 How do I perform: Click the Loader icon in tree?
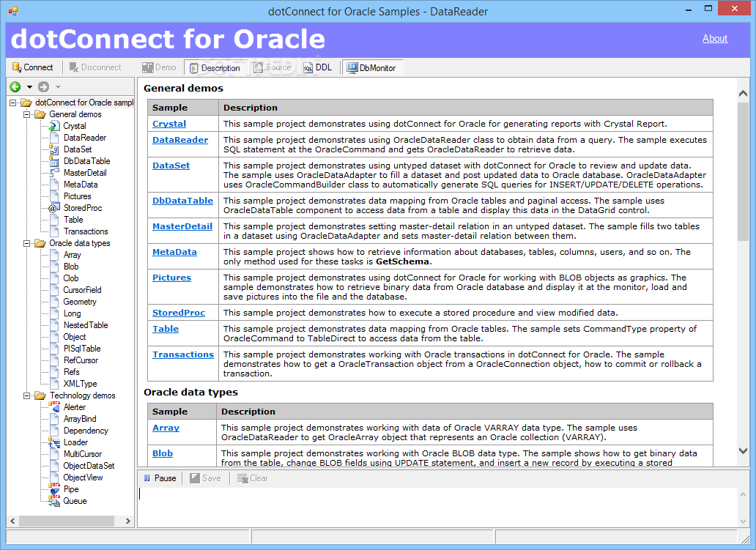point(54,442)
